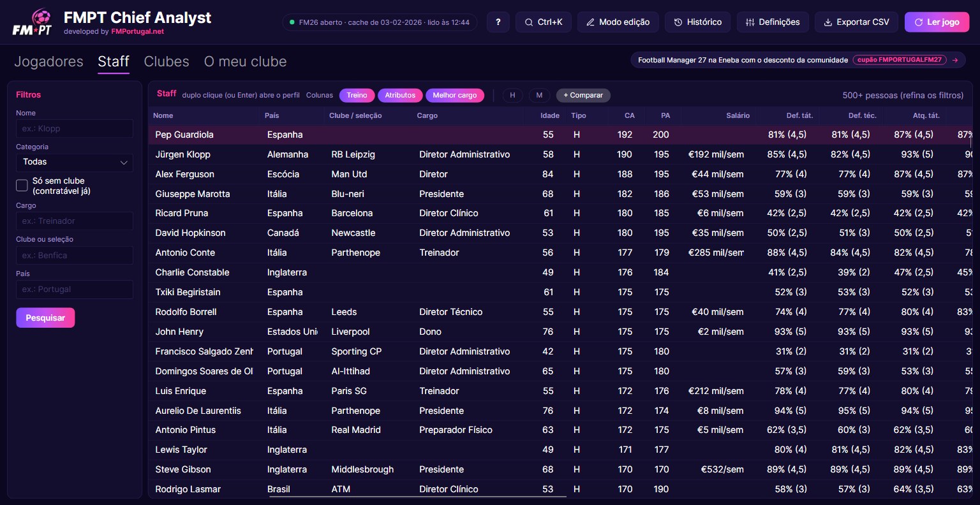Focus the País filter input
Viewport: 980px width, 505px height.
[75, 289]
